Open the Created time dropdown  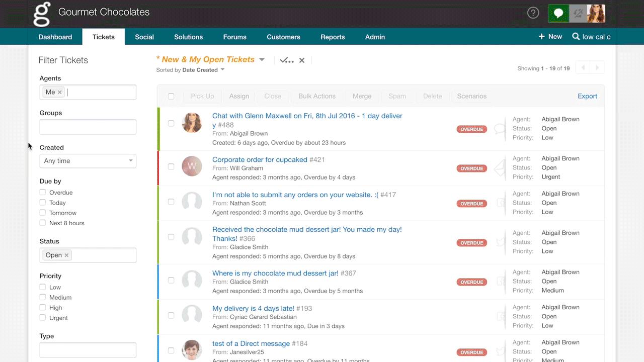(x=88, y=160)
